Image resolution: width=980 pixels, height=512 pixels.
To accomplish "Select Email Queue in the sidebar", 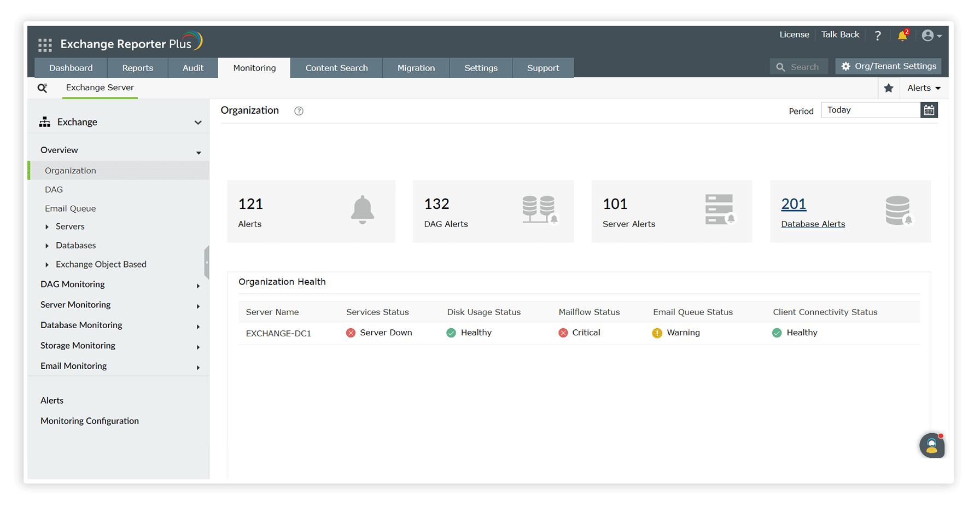I will [70, 208].
